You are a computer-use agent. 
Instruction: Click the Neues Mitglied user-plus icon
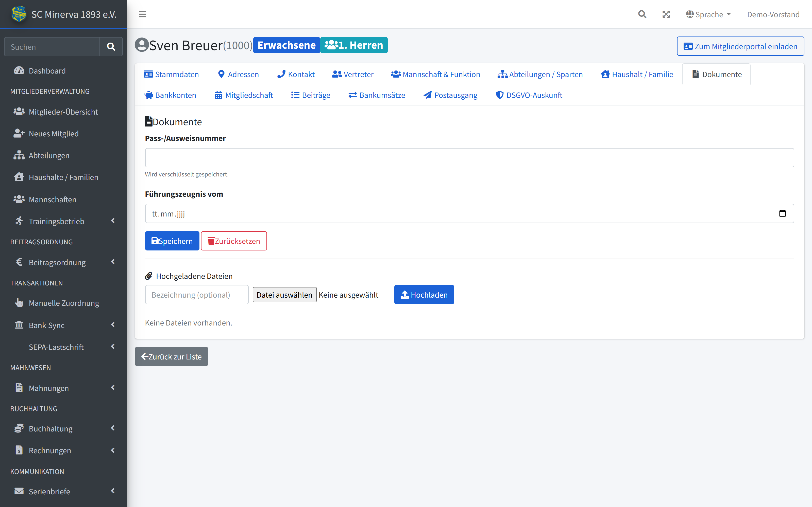19,133
